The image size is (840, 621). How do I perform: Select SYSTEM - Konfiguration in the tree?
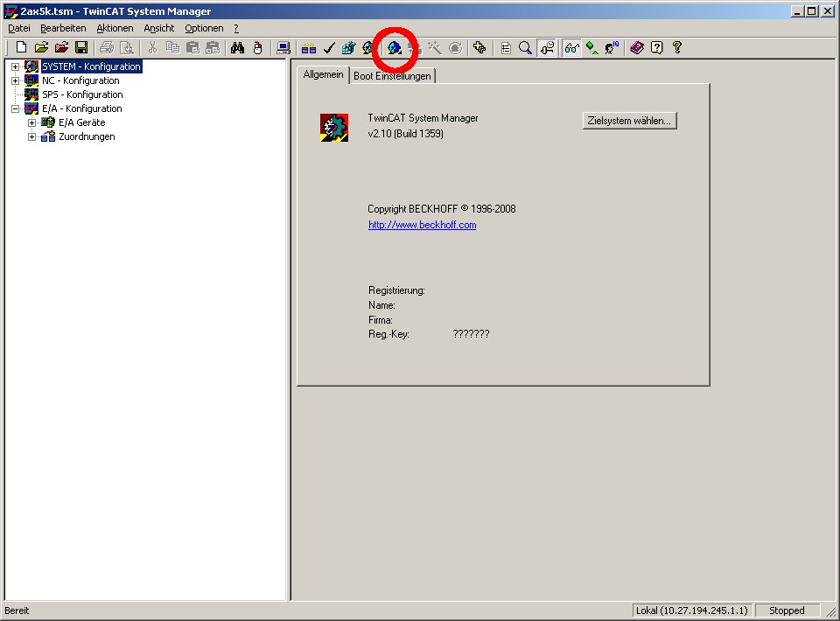(x=91, y=66)
